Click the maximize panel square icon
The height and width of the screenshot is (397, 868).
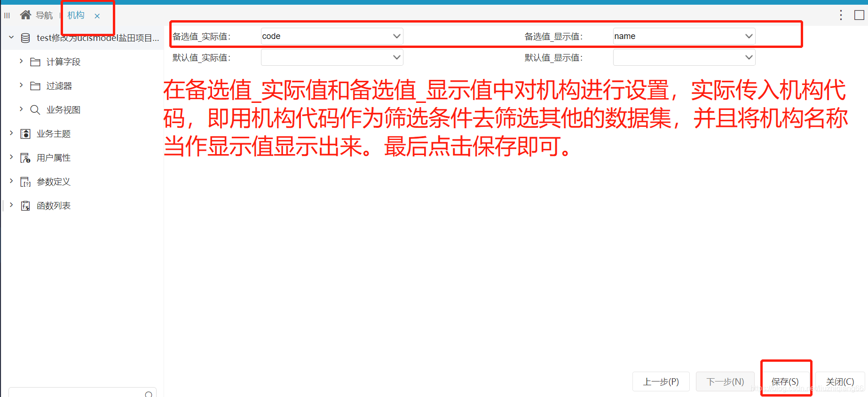pyautogui.click(x=859, y=15)
